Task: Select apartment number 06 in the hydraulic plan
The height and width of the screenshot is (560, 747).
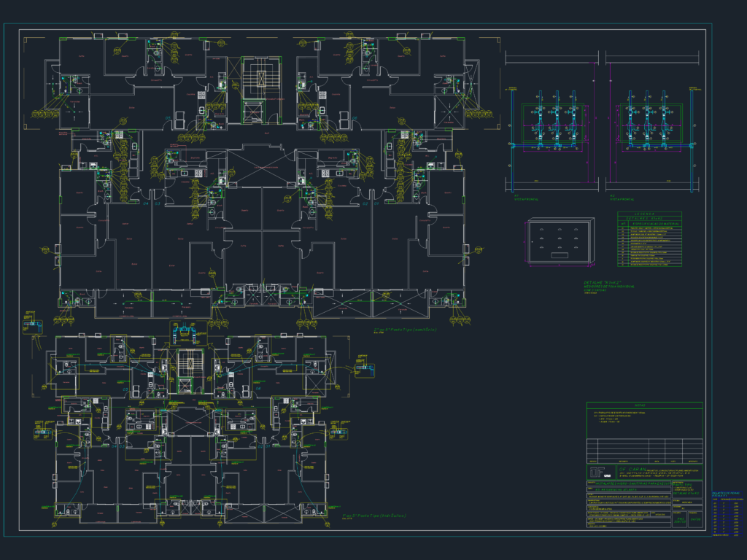Action: 258,389
